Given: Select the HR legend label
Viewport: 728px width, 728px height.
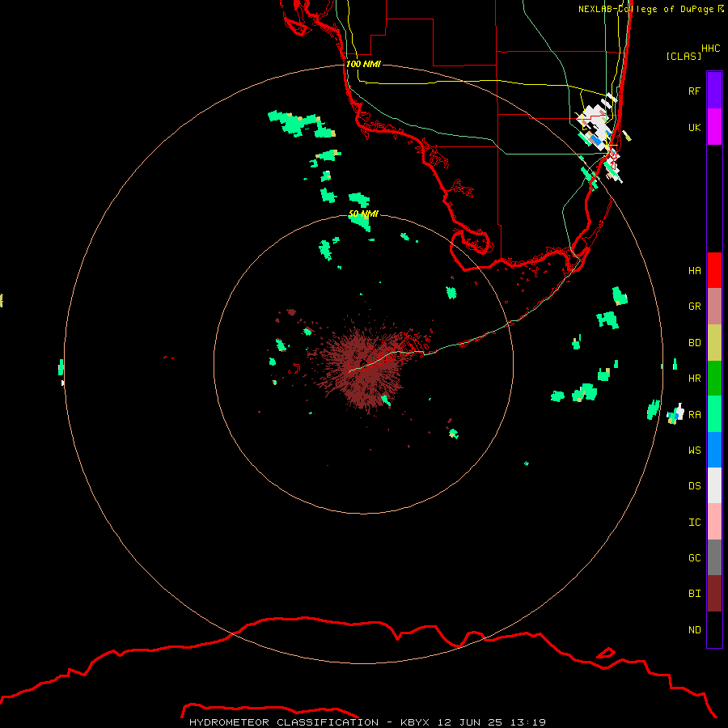Looking at the screenshot, I should point(694,379).
